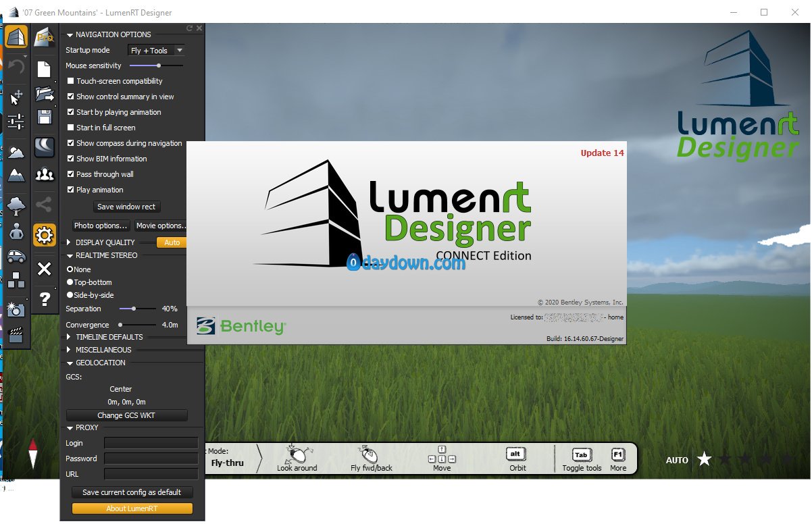Open Photo options
The height and width of the screenshot is (524, 812).
pyautogui.click(x=101, y=226)
